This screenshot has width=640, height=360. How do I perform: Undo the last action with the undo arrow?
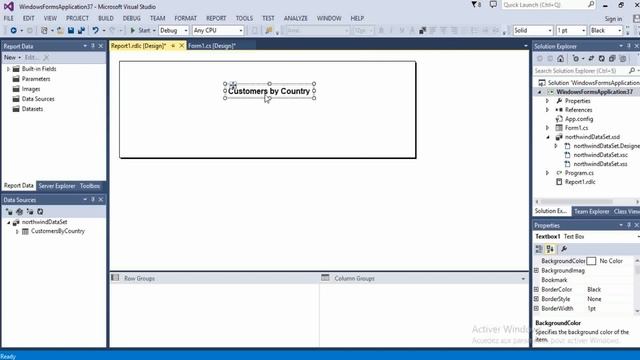(x=95, y=31)
